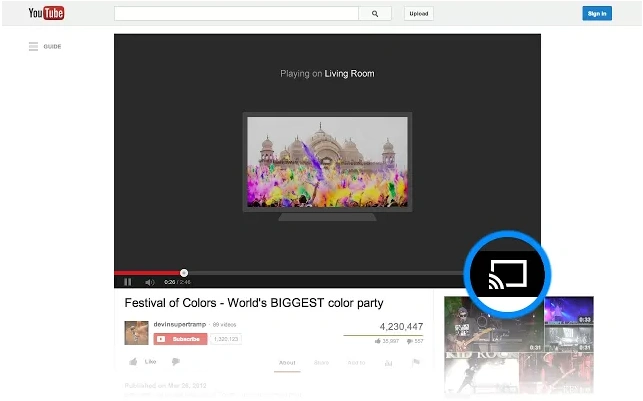Subscribe with the red Subscribe button

pyautogui.click(x=180, y=339)
